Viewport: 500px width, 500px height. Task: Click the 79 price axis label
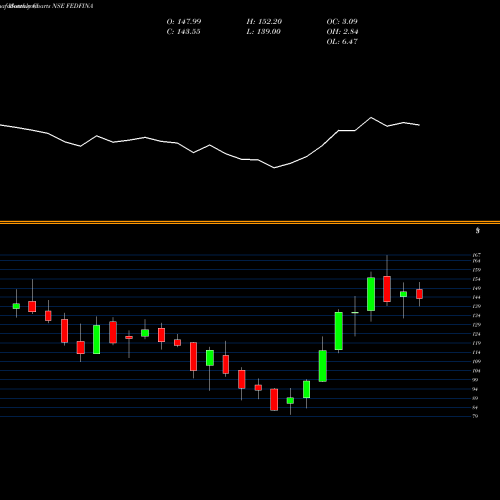[476, 416]
